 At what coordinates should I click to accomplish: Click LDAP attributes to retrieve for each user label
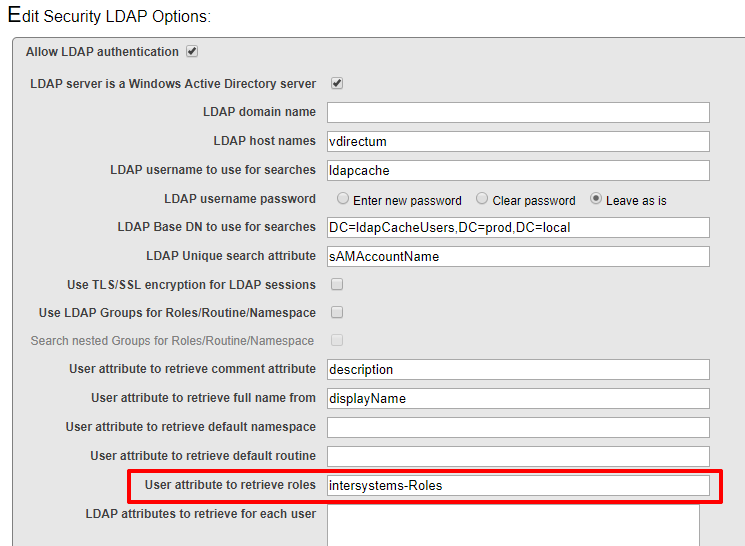tap(201, 514)
